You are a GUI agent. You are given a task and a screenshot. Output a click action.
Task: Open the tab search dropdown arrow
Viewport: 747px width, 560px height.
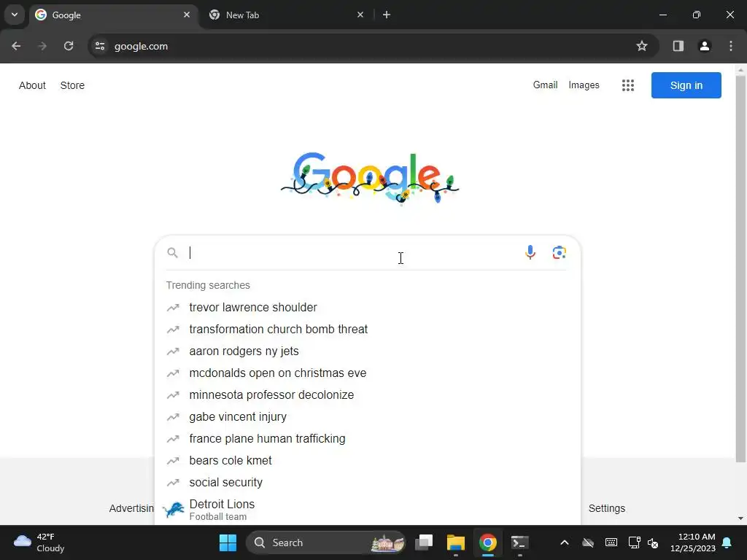15,15
